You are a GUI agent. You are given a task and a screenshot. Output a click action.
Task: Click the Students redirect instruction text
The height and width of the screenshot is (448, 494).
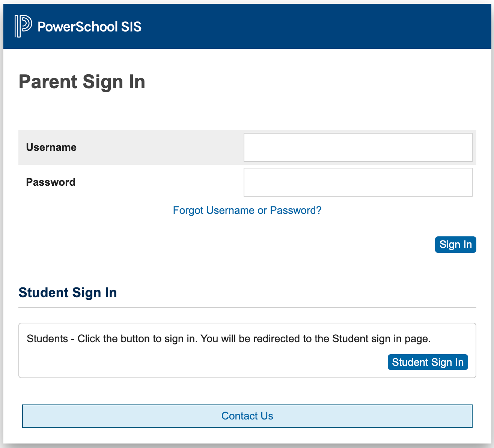[x=229, y=339]
